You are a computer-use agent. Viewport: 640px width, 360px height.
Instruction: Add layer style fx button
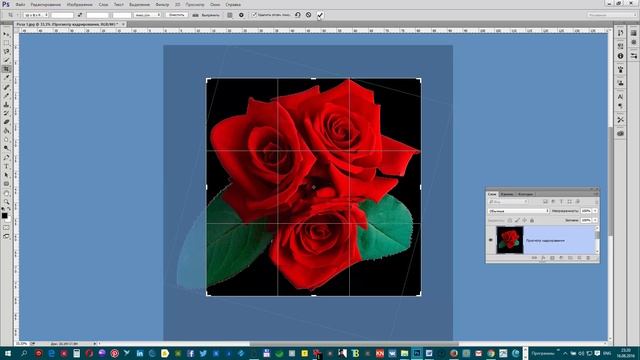543,258
